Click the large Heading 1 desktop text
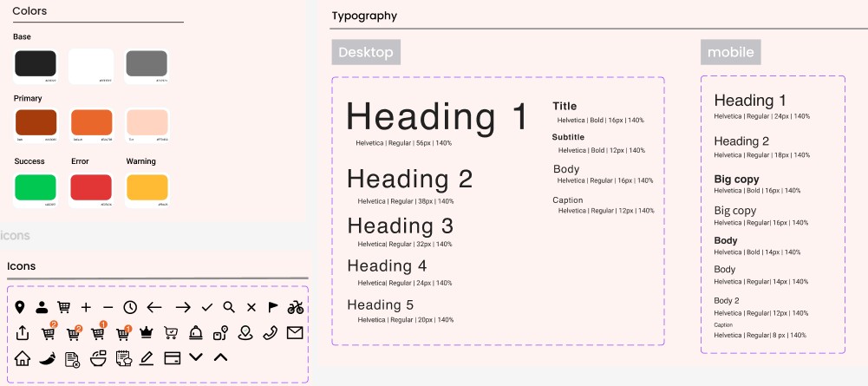The height and width of the screenshot is (386, 868). [x=437, y=116]
